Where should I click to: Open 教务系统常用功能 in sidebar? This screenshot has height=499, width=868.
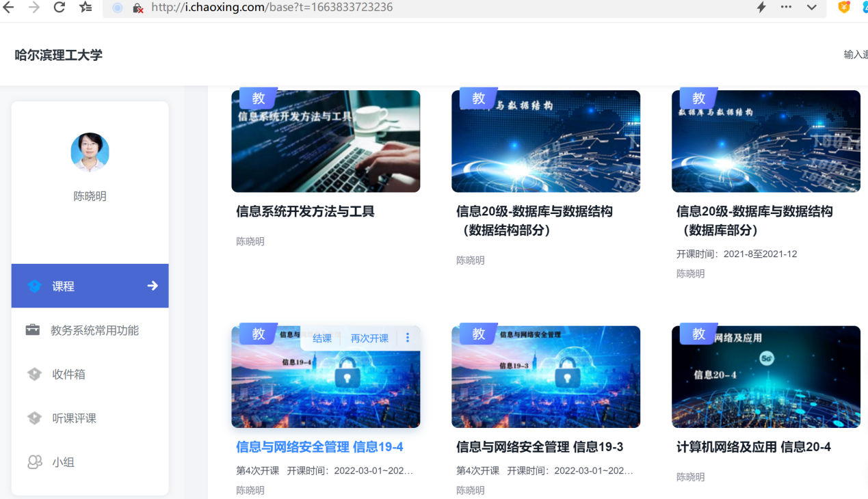point(94,330)
